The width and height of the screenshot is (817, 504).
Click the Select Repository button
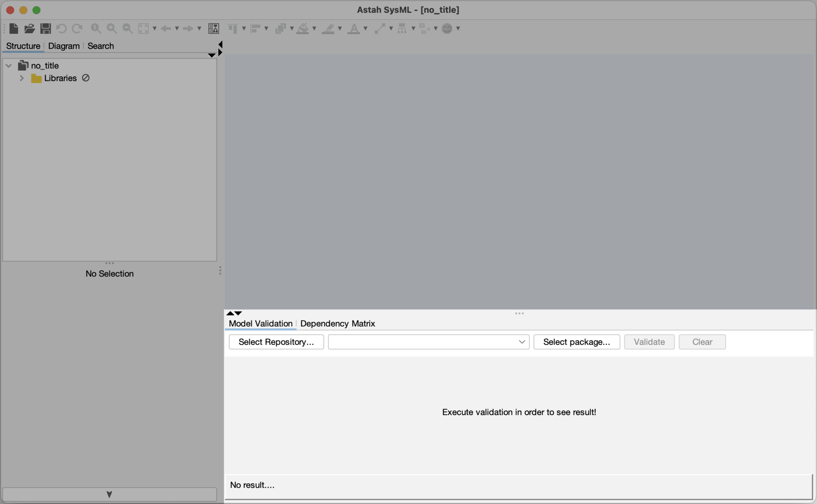point(276,342)
